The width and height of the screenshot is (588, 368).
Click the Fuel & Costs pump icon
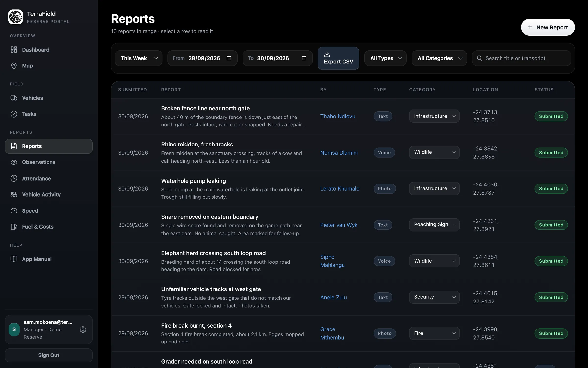click(x=14, y=227)
